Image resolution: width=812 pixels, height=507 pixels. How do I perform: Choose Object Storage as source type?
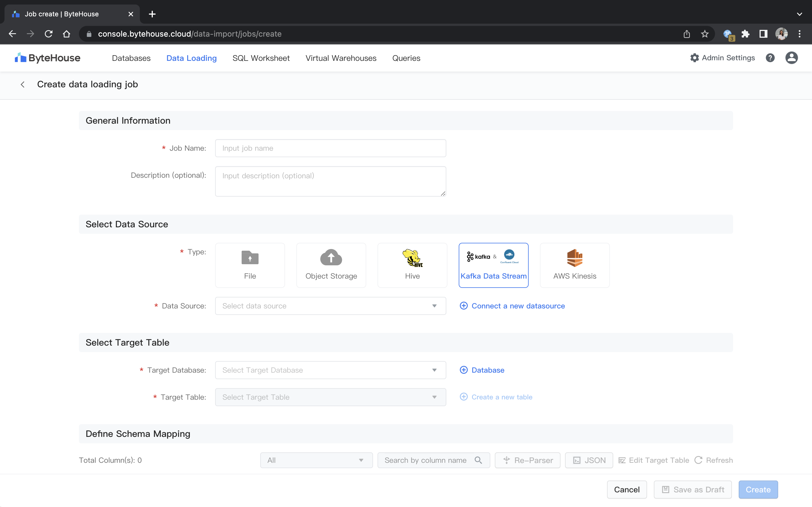click(331, 265)
